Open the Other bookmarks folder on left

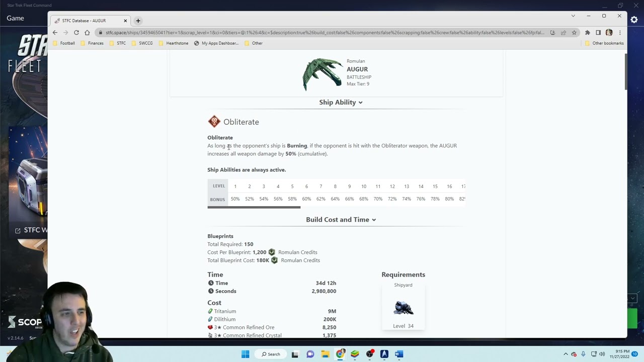click(254, 43)
